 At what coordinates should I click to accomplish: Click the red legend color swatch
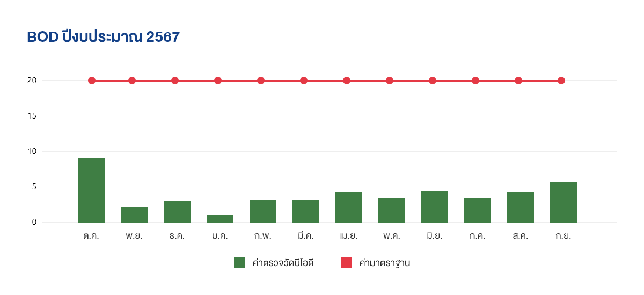coord(346,263)
